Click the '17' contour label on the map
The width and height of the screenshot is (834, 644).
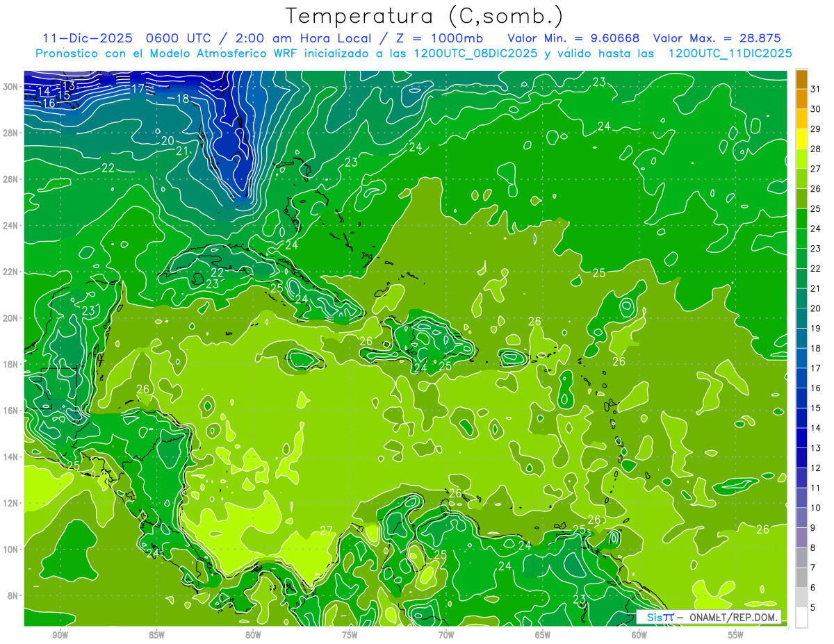pyautogui.click(x=138, y=89)
